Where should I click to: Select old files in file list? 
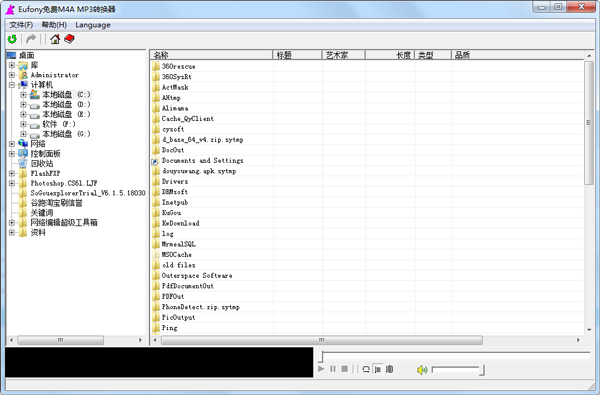179,265
